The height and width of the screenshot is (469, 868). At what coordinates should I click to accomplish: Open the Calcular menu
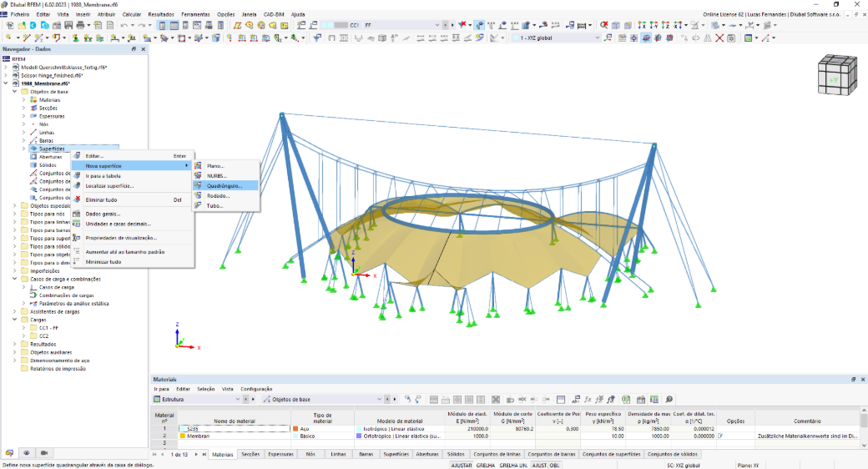(131, 14)
